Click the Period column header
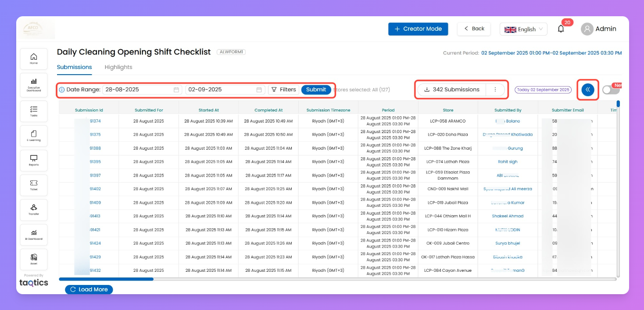The image size is (644, 310). coord(388,110)
